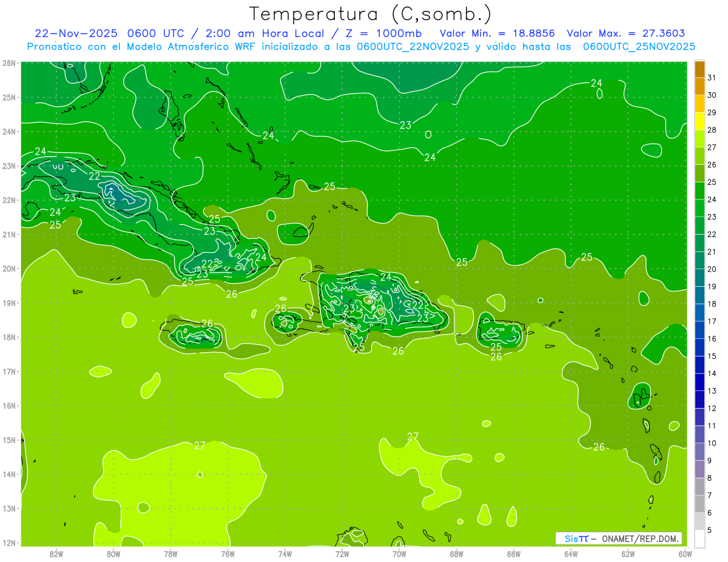
Task: Click the 70W longitude axis label
Action: [399, 554]
